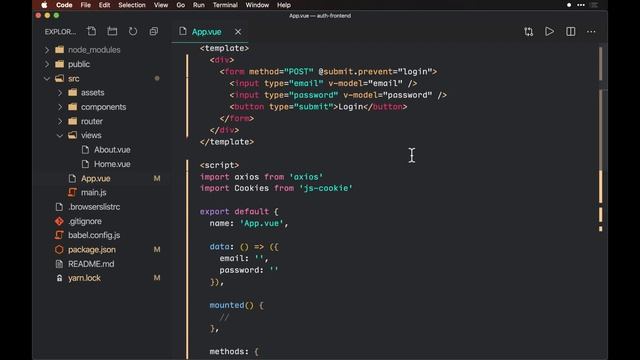Open the Selection menu
Image resolution: width=640 pixels, height=360 pixels.
click(x=132, y=5)
